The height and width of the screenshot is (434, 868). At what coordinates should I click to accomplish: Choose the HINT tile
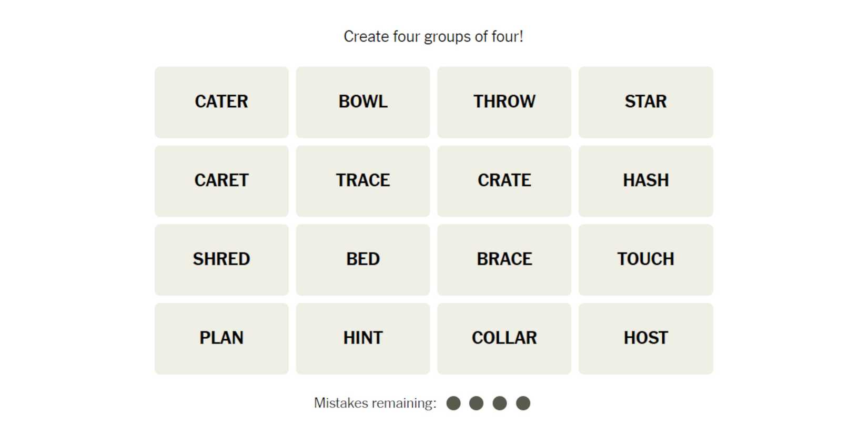[x=363, y=338]
